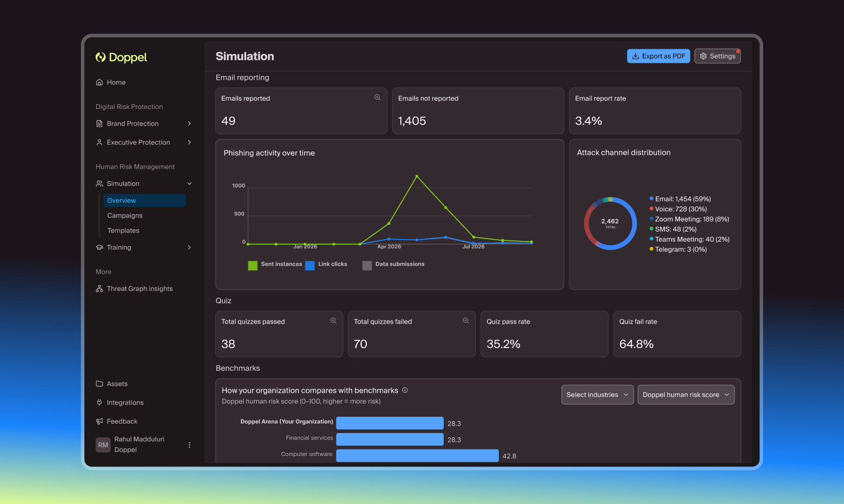The width and height of the screenshot is (844, 504).
Task: Open the Settings button
Action: click(717, 56)
